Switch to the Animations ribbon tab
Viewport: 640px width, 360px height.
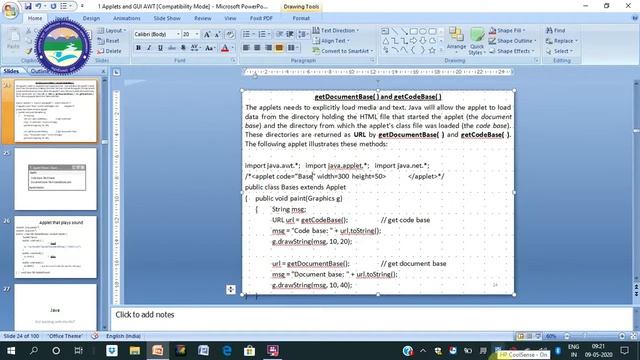[127, 18]
